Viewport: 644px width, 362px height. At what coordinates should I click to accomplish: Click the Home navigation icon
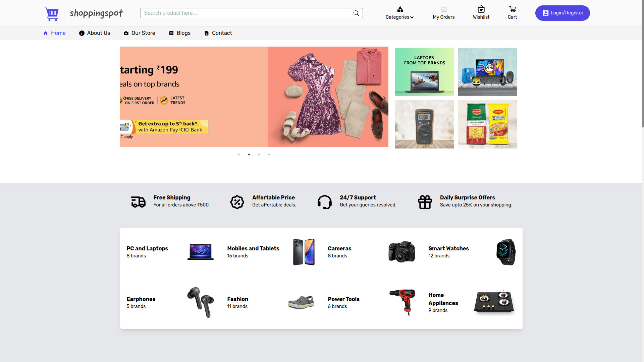tap(46, 33)
